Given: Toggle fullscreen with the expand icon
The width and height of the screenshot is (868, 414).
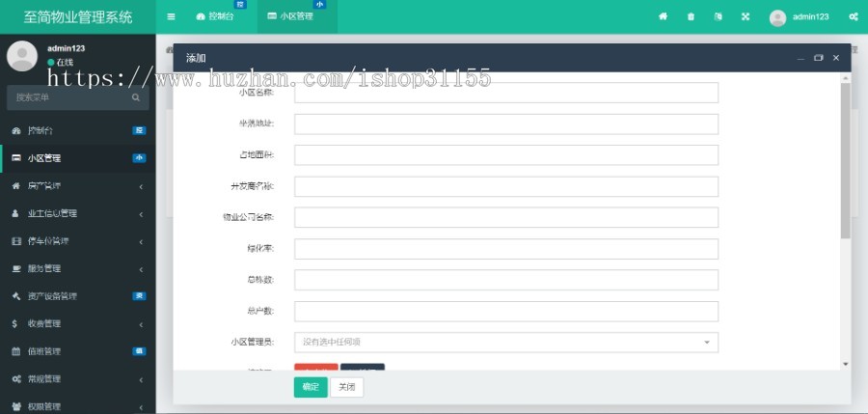Looking at the screenshot, I should 746,16.
